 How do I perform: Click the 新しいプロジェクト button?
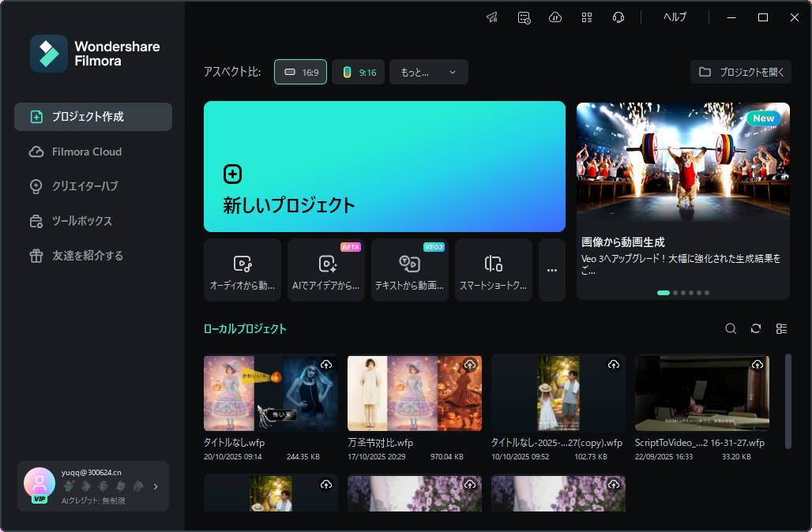click(x=385, y=167)
